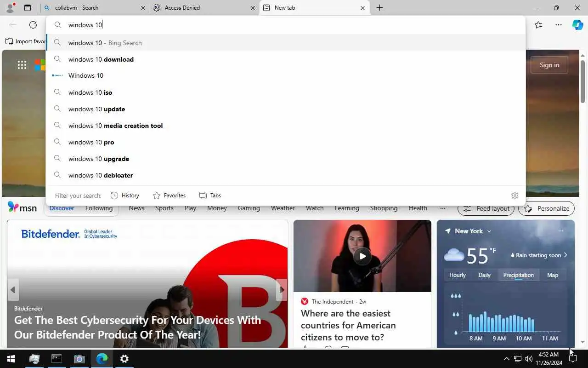Viewport: 588px width, 368px height.
Task: Open the News category
Action: [x=136, y=208]
